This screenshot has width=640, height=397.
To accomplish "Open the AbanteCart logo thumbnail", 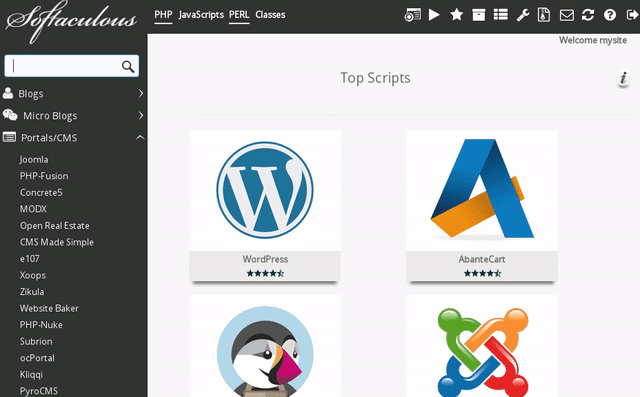I will click(x=482, y=190).
